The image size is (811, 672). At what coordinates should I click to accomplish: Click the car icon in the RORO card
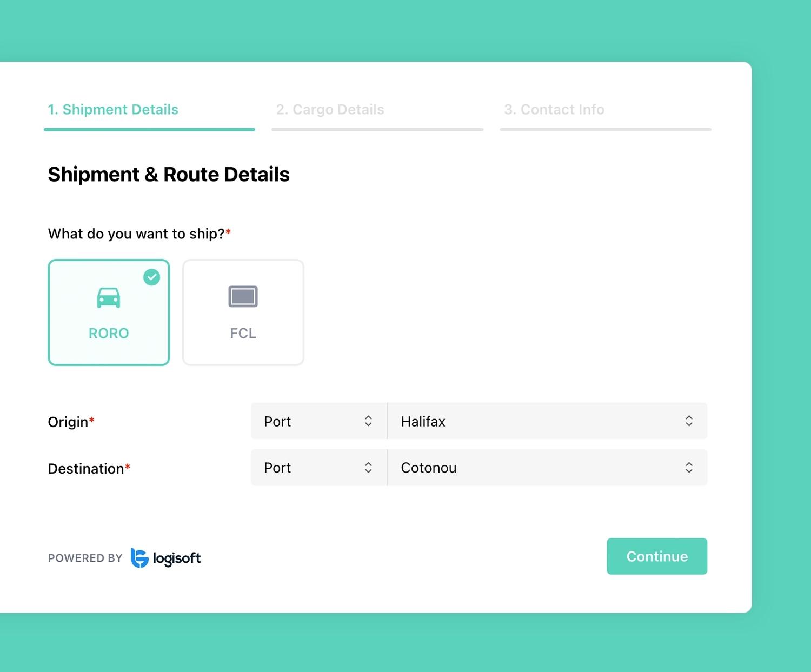109,297
